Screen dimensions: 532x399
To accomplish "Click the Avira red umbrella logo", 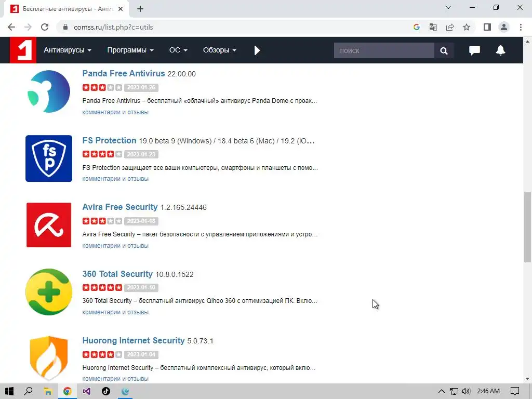I will click(x=49, y=225).
